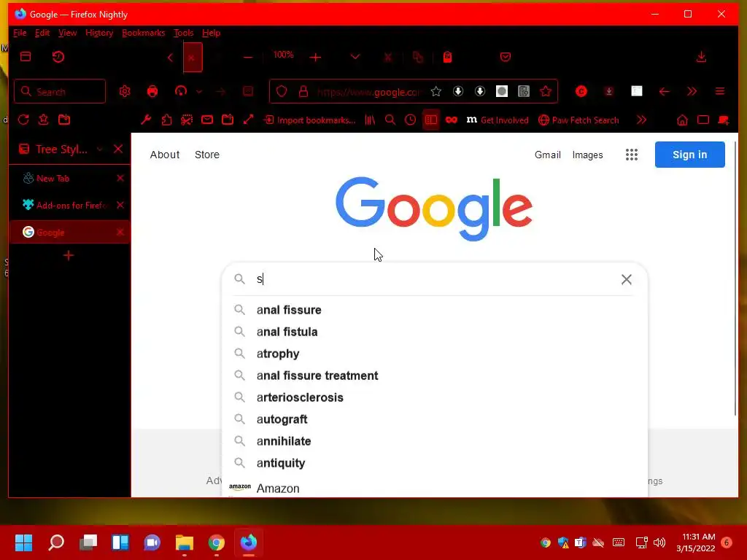Select the "autograft" suggestion
The width and height of the screenshot is (747, 560).
click(433, 419)
